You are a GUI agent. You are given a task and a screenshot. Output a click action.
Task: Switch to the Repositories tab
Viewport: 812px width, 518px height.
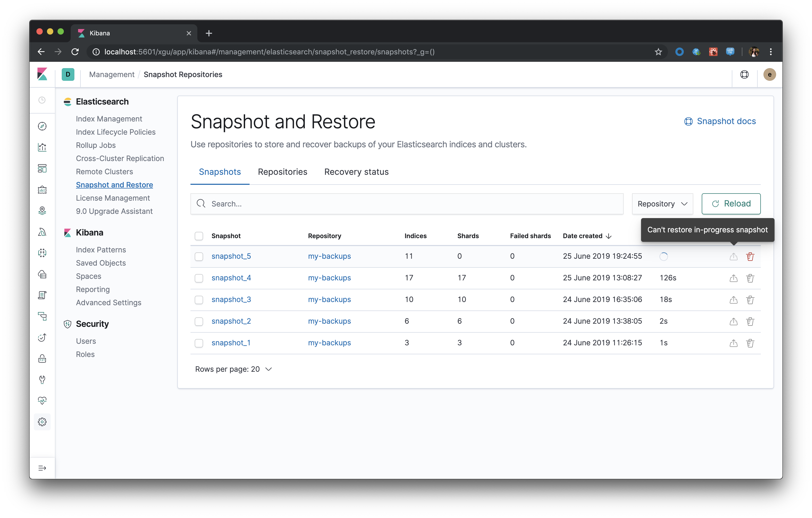click(282, 172)
